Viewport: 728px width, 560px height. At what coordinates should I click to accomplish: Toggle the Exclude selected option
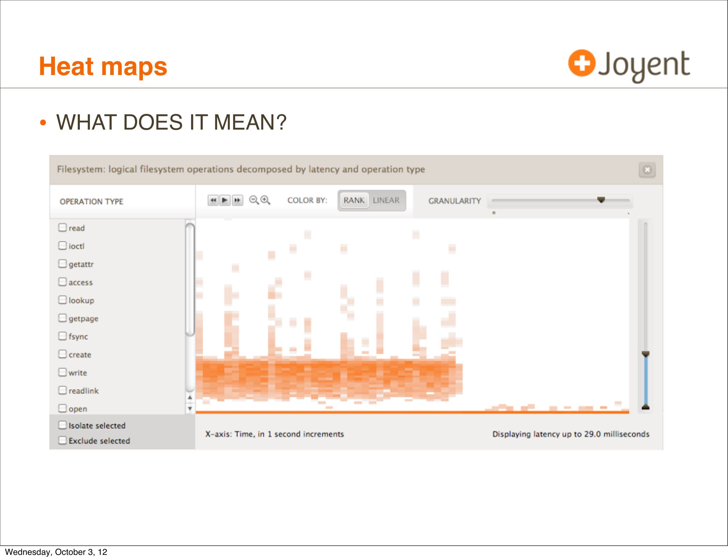coord(62,440)
